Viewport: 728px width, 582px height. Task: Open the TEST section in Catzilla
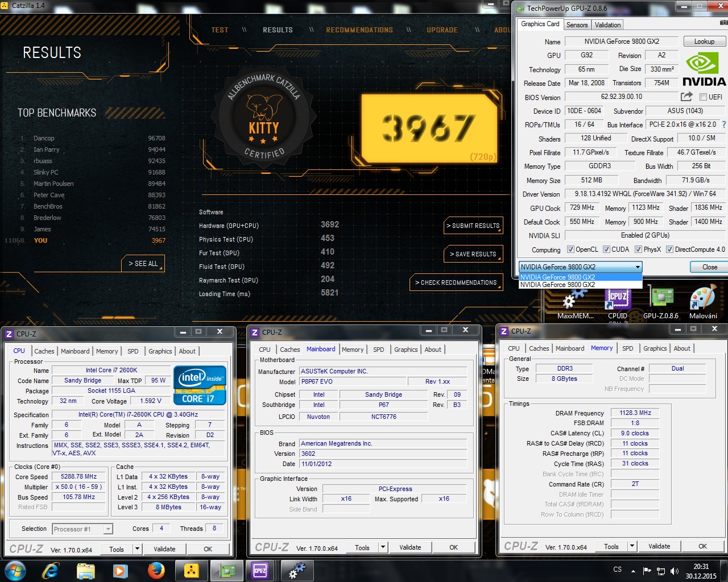[x=220, y=30]
